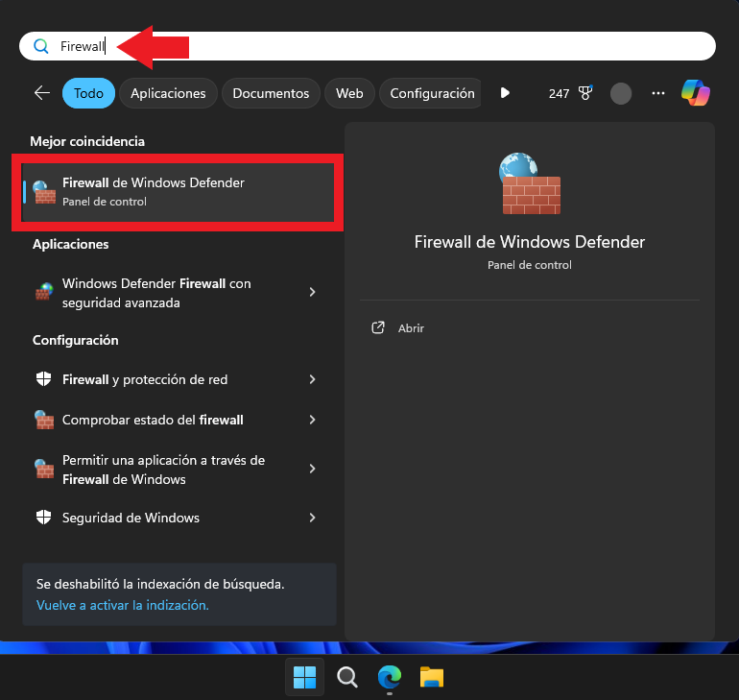739x700 pixels.
Task: Click firewall icon beside Permitir una aplicación
Action: point(44,469)
